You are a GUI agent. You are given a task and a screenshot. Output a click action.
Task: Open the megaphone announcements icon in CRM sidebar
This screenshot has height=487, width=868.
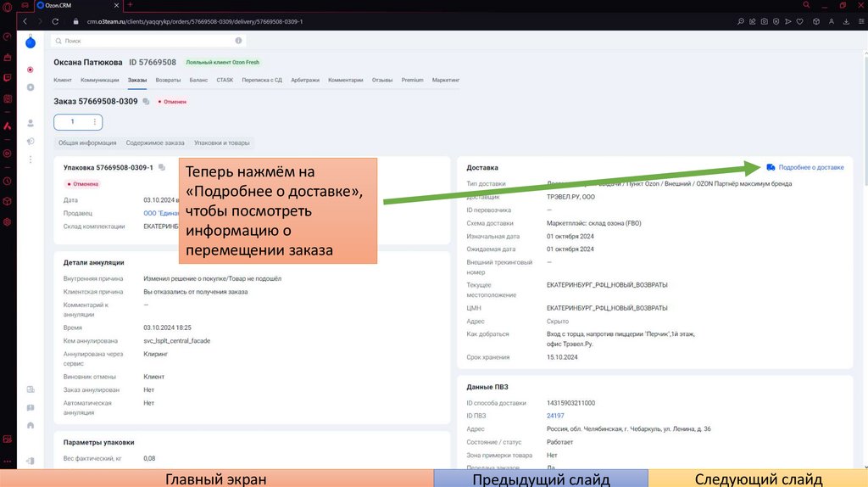point(31,142)
